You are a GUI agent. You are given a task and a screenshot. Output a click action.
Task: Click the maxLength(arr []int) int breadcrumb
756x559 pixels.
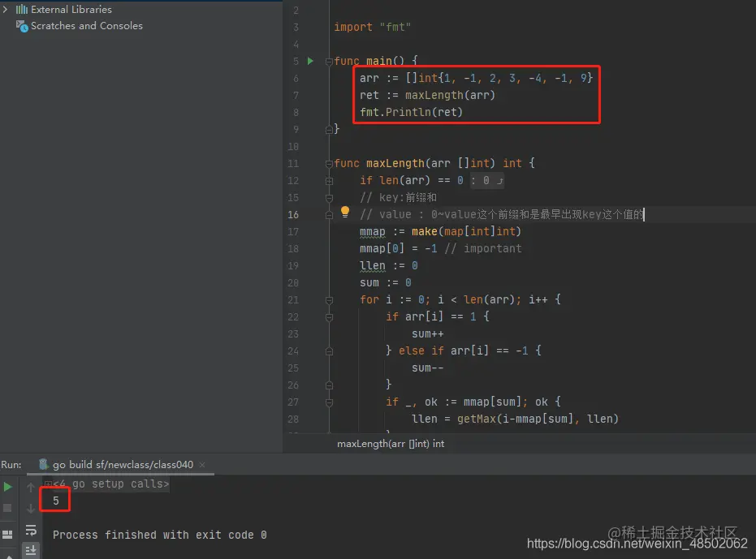[x=391, y=443]
